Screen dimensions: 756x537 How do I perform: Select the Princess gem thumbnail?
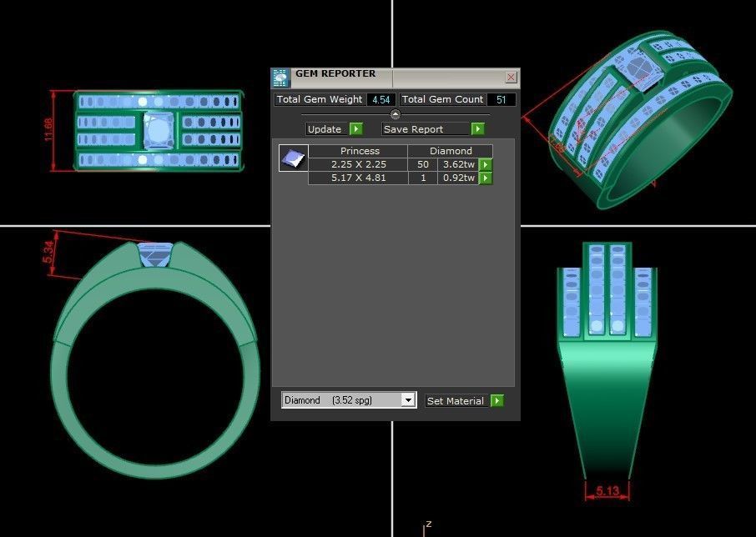pyautogui.click(x=293, y=158)
